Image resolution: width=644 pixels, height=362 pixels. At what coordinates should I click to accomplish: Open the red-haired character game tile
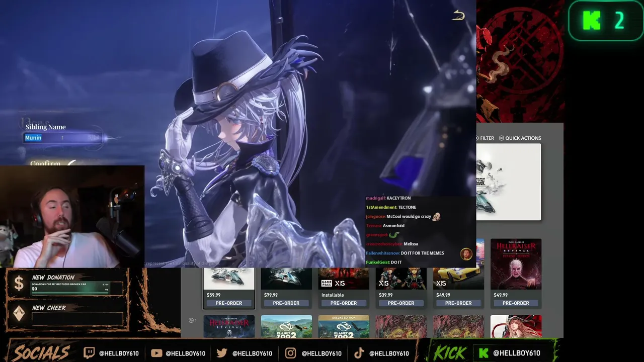point(516,326)
